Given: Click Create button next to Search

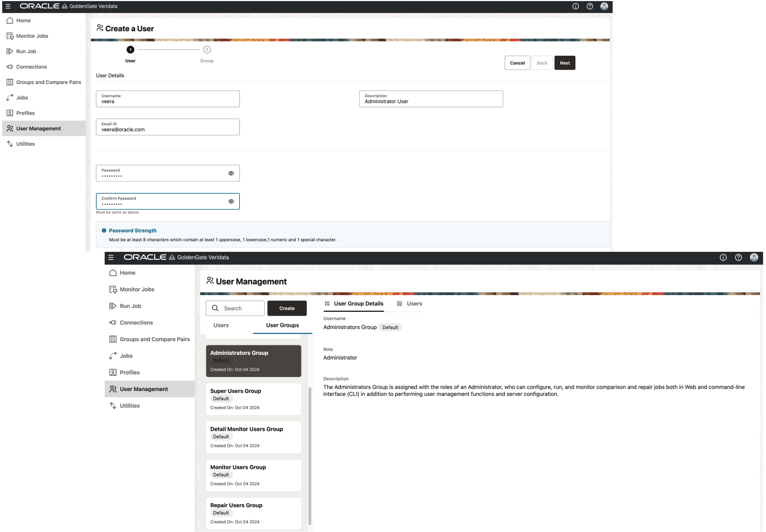Looking at the screenshot, I should click(287, 308).
